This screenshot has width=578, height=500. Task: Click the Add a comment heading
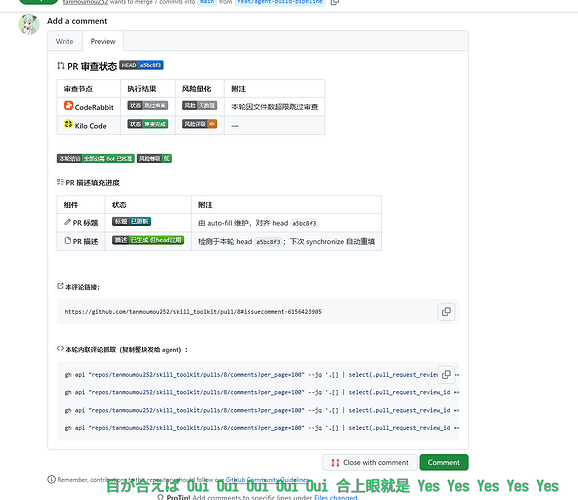(77, 21)
